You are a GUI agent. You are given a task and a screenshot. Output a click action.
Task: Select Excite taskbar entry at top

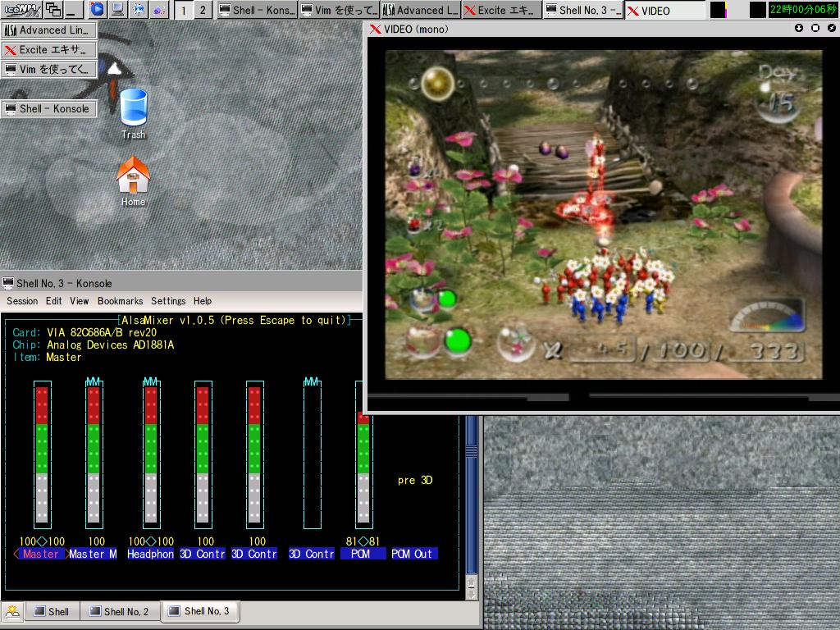[x=502, y=10]
